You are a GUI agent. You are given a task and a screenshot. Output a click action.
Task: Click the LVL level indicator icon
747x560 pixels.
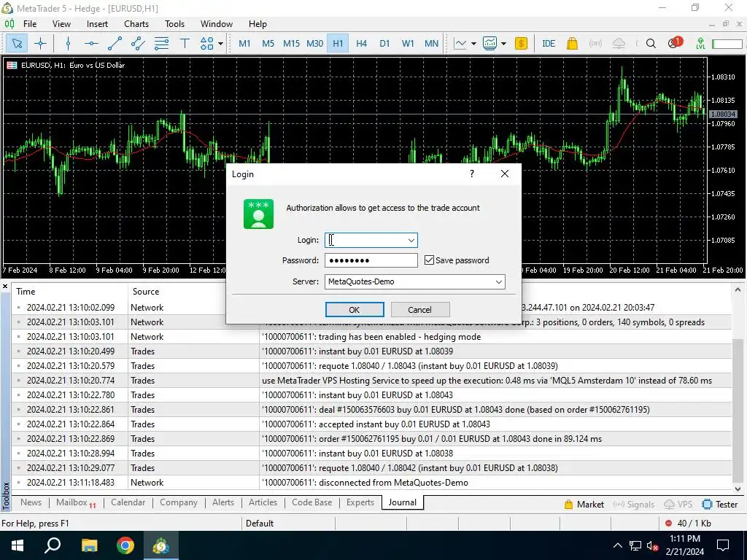click(700, 44)
